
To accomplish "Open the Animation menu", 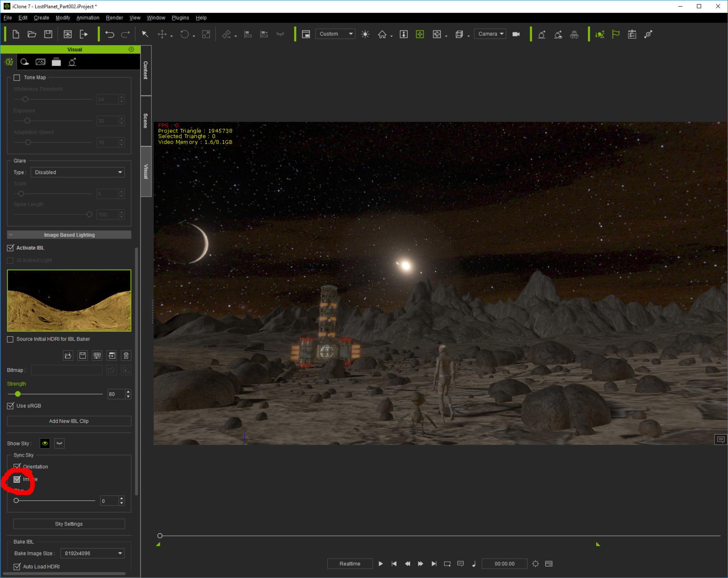I will [x=88, y=17].
